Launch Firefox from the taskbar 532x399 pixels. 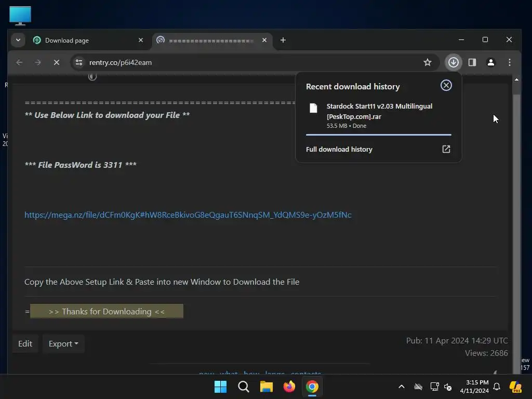tap(289, 387)
